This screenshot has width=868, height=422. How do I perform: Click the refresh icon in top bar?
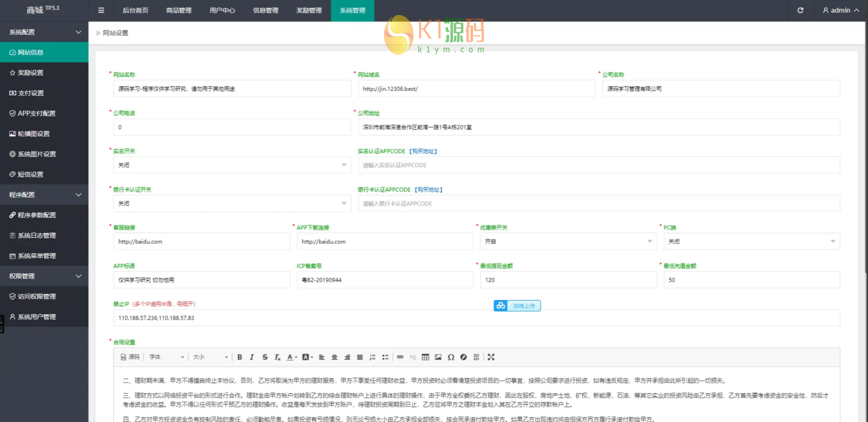coord(800,10)
